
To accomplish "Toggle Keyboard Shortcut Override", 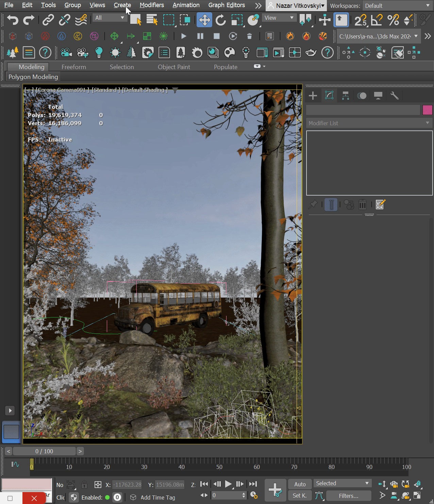I will tap(341, 20).
